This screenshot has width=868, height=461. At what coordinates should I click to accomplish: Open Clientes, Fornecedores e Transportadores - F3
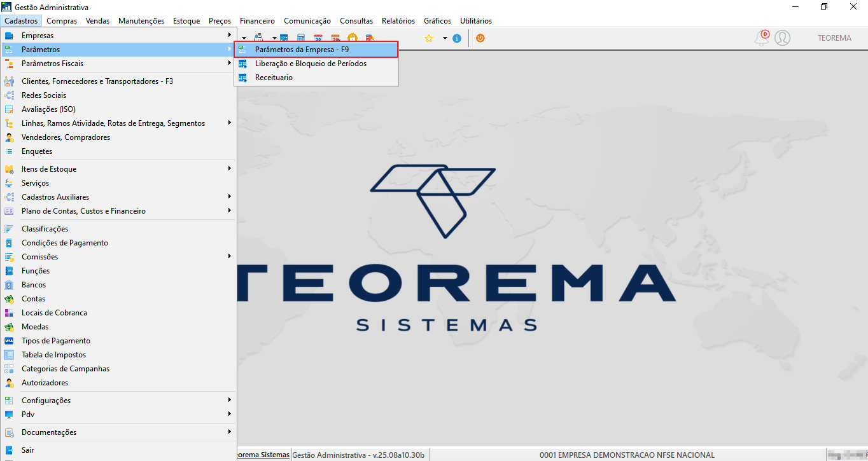point(118,81)
